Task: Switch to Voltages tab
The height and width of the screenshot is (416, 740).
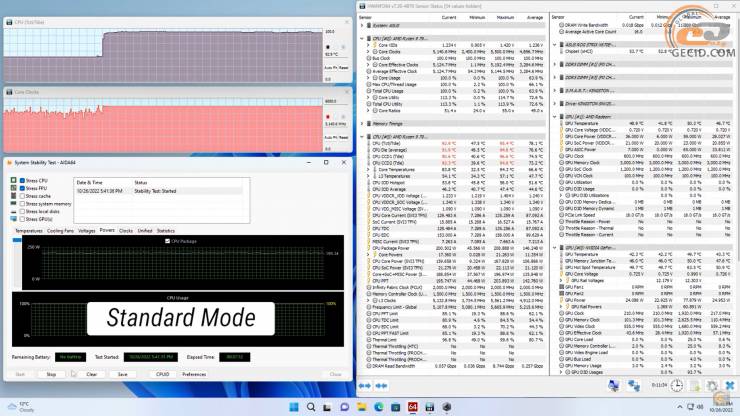Action: (86, 231)
